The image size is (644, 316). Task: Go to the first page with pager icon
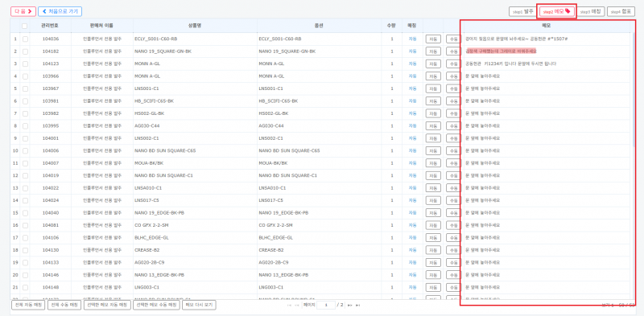click(290, 306)
